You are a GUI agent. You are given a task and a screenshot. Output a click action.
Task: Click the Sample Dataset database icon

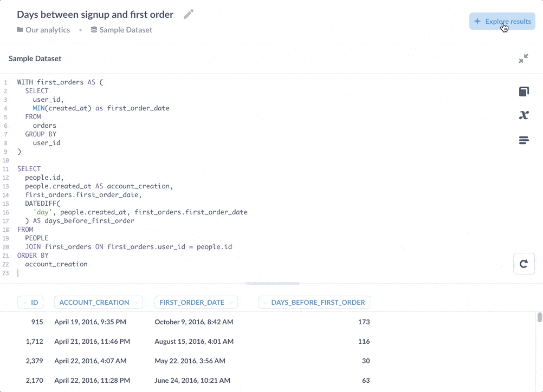pos(94,30)
